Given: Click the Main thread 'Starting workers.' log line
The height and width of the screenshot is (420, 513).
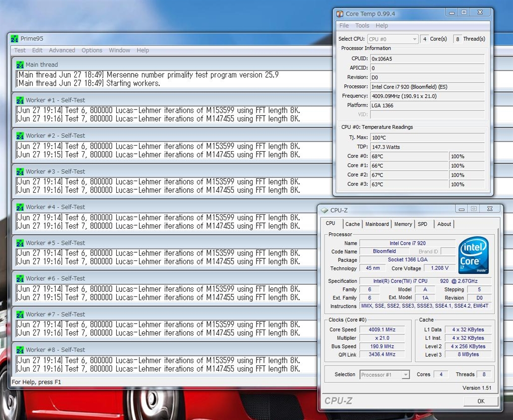Looking at the screenshot, I should click(88, 83).
